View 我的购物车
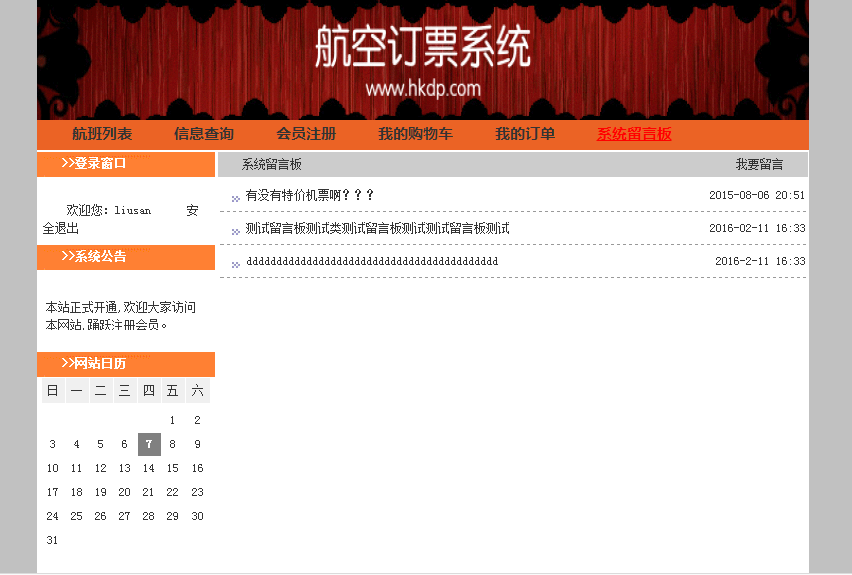Image resolution: width=852 pixels, height=575 pixels. [x=415, y=134]
